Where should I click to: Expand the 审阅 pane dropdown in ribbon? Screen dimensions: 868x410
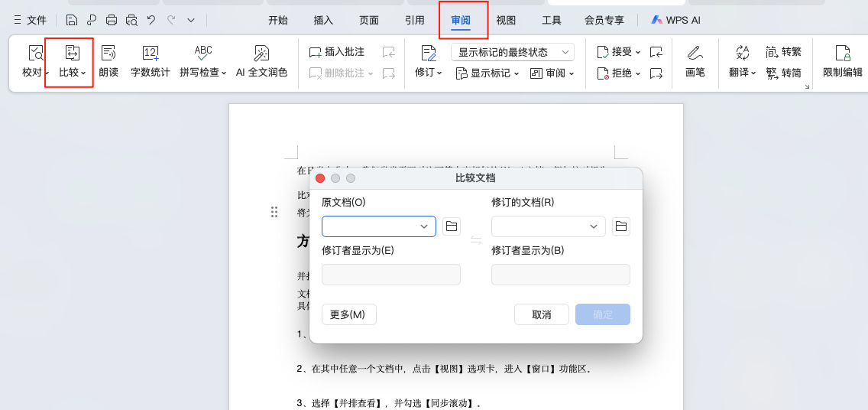[x=552, y=73]
